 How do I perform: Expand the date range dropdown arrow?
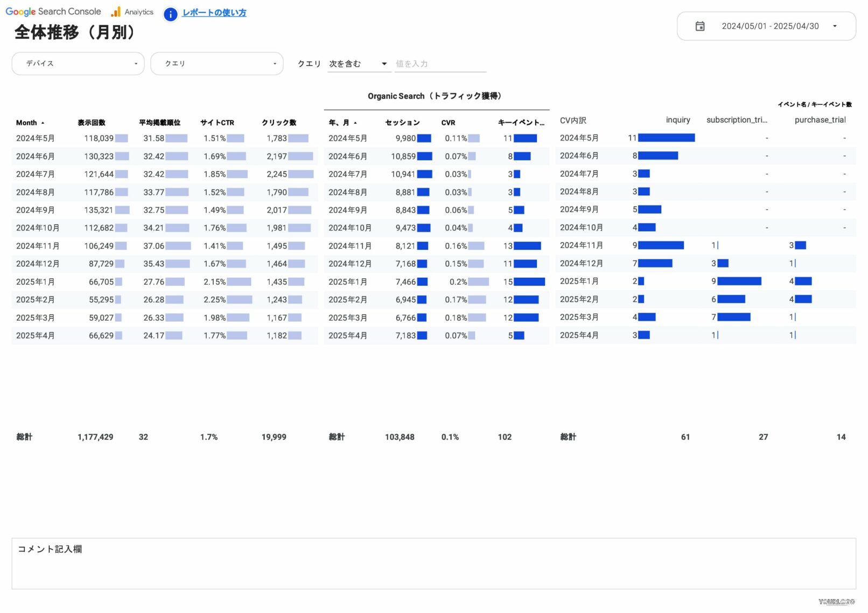[835, 26]
